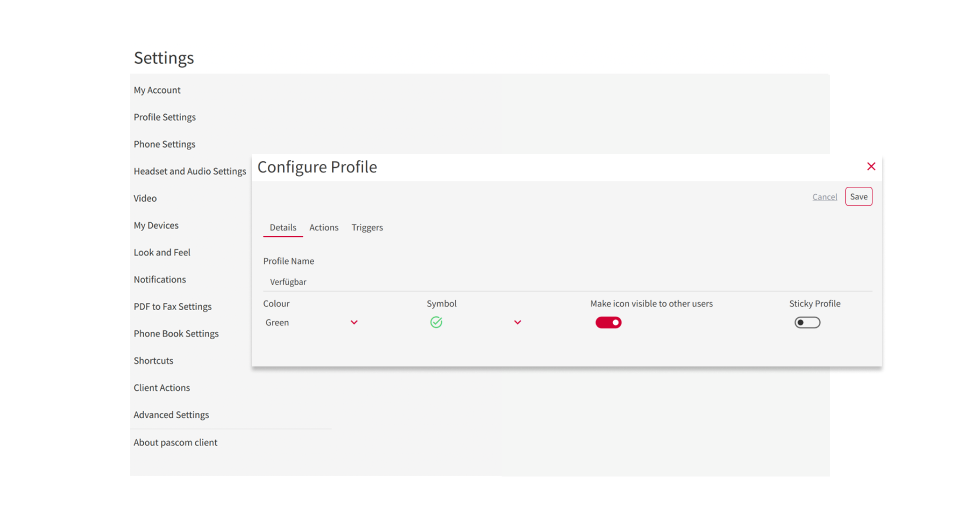Open PDF to Fax Settings
This screenshot has width=960, height=520.
173,306
